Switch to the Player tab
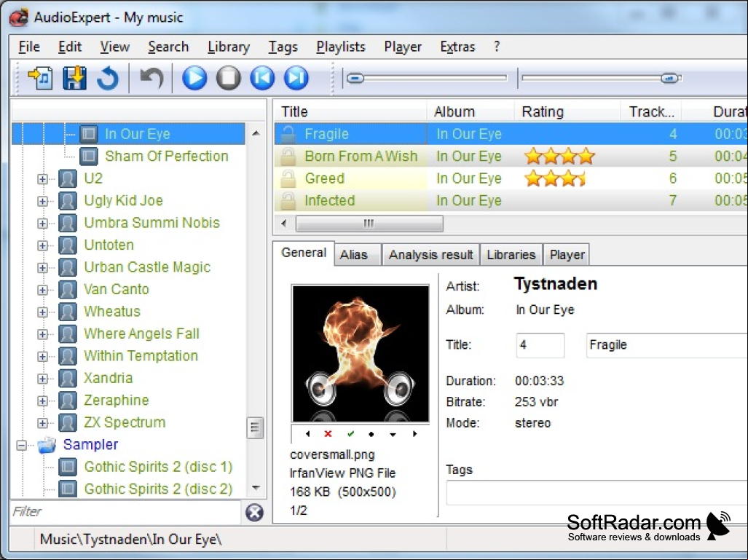748x560 pixels. [567, 255]
